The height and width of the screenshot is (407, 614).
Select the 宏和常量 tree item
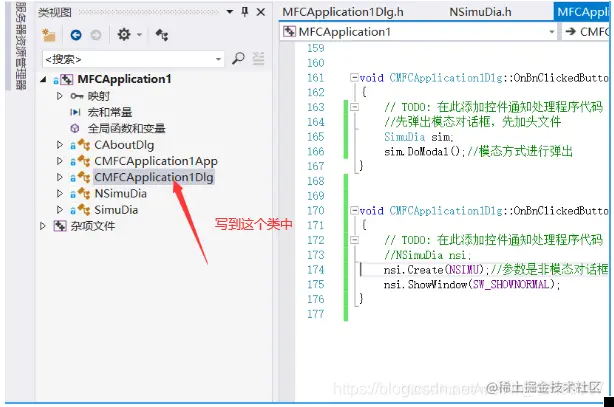click(110, 112)
